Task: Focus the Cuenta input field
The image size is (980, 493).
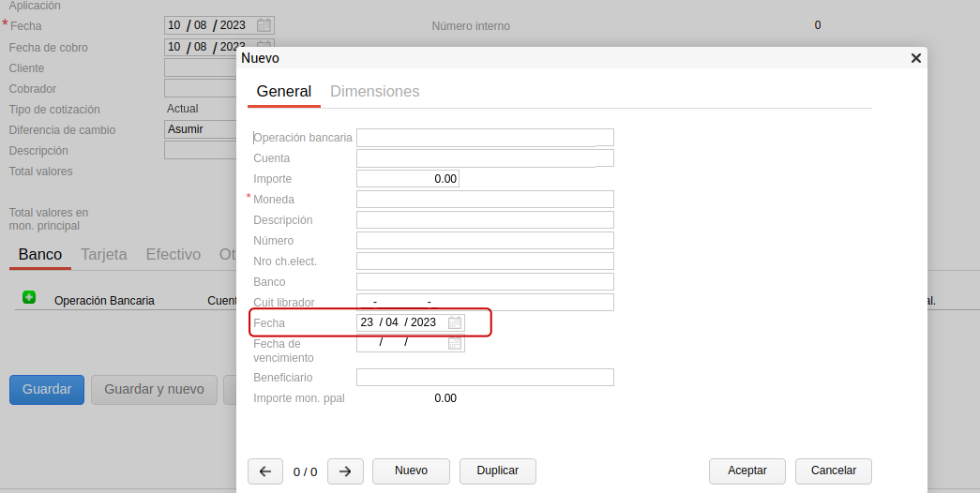Action: coord(485,158)
